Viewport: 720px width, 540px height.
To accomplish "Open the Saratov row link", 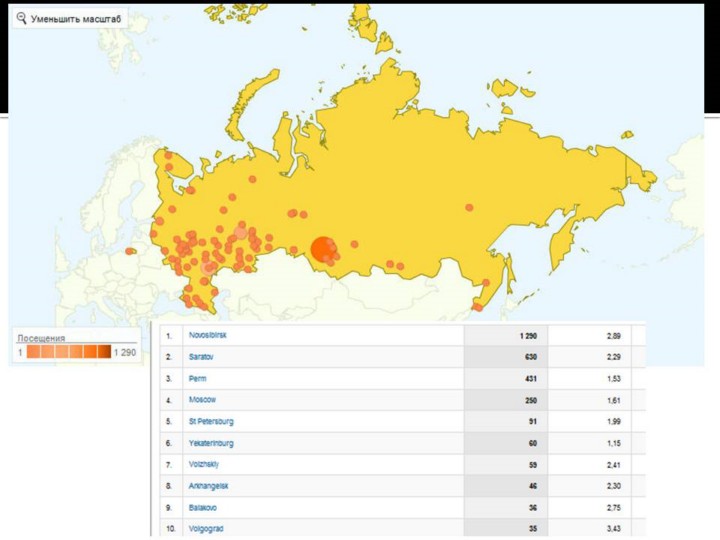I will tap(202, 356).
